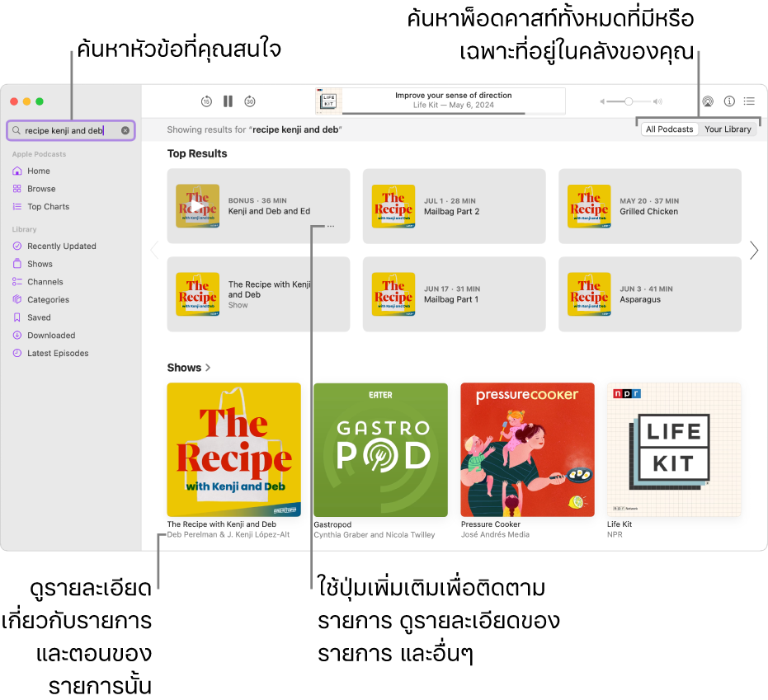Click the Life Kit now playing artwork
The height and width of the screenshot is (700, 768).
(x=328, y=101)
